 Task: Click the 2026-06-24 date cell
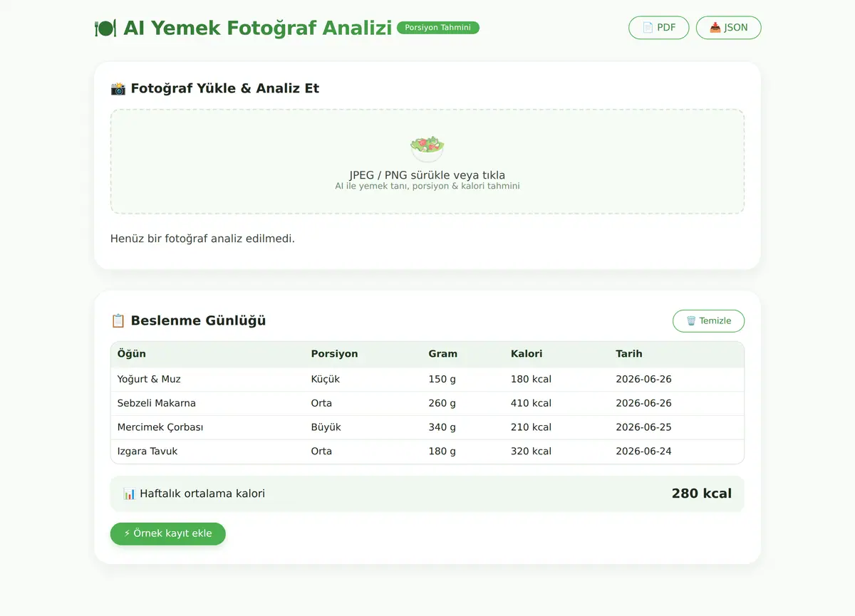click(643, 451)
